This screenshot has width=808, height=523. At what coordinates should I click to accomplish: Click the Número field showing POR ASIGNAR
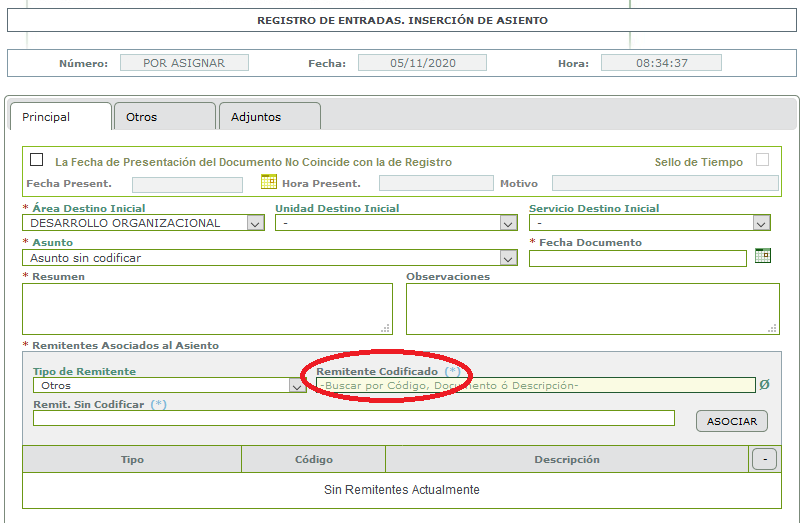(184, 63)
